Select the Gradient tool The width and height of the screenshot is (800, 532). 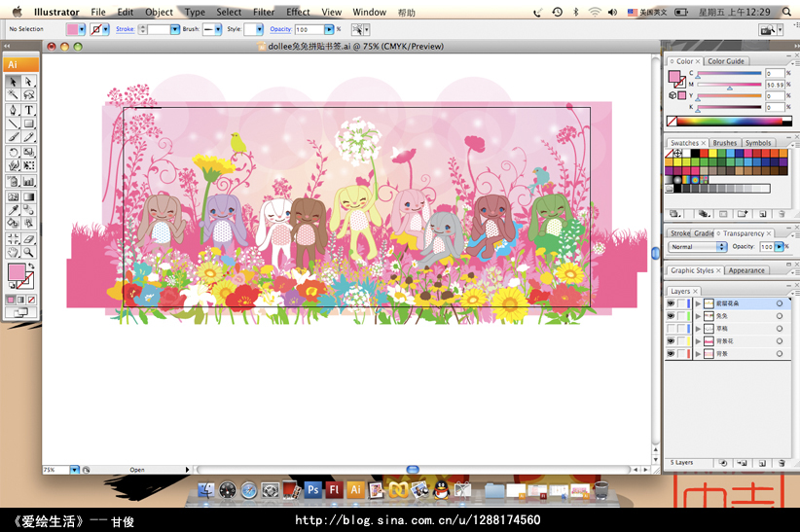(29, 196)
